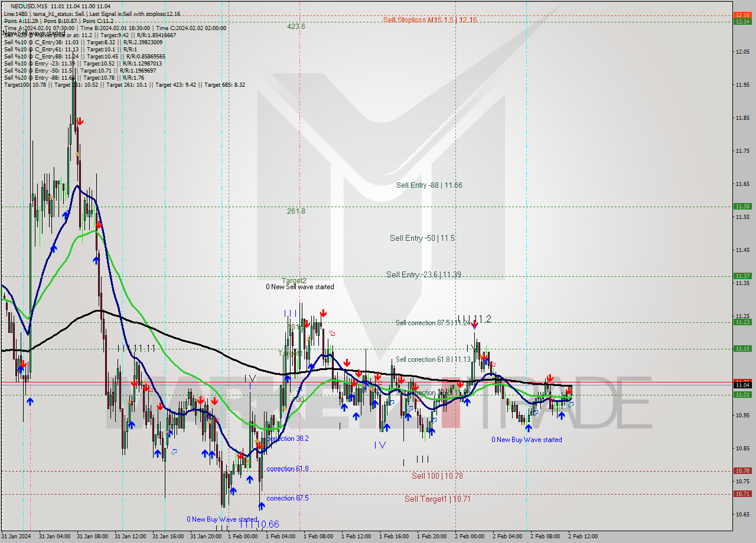Click the red 10.78 price tag

[x=742, y=470]
